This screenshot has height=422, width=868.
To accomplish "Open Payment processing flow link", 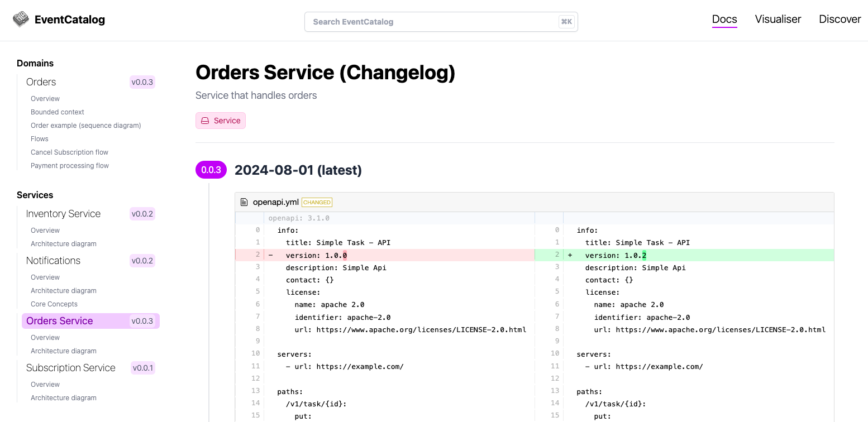I will click(70, 166).
